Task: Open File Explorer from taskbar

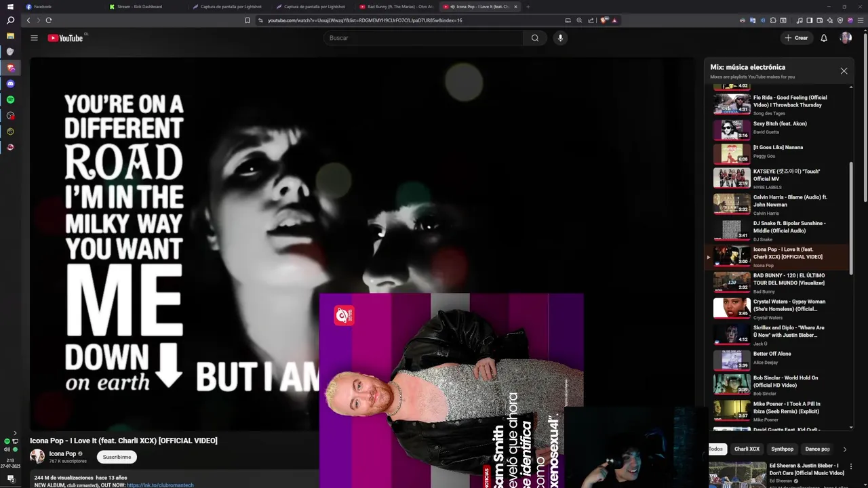Action: point(10,35)
